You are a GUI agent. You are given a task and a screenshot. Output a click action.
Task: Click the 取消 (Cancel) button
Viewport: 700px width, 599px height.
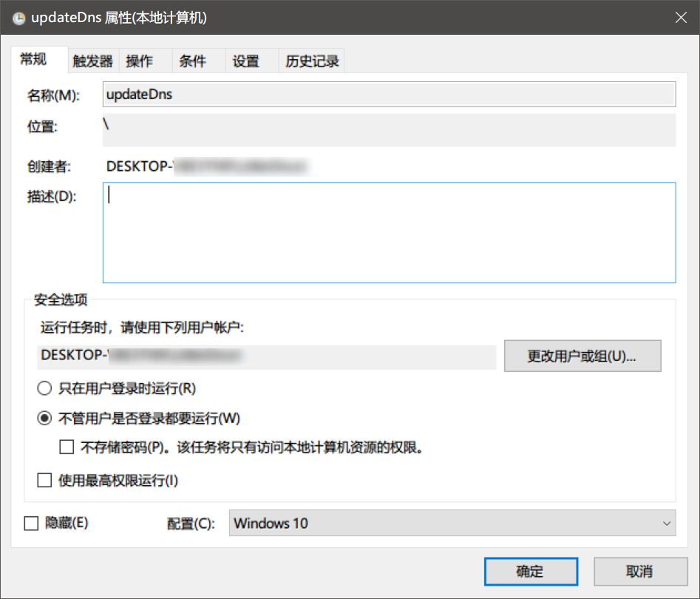tap(639, 571)
